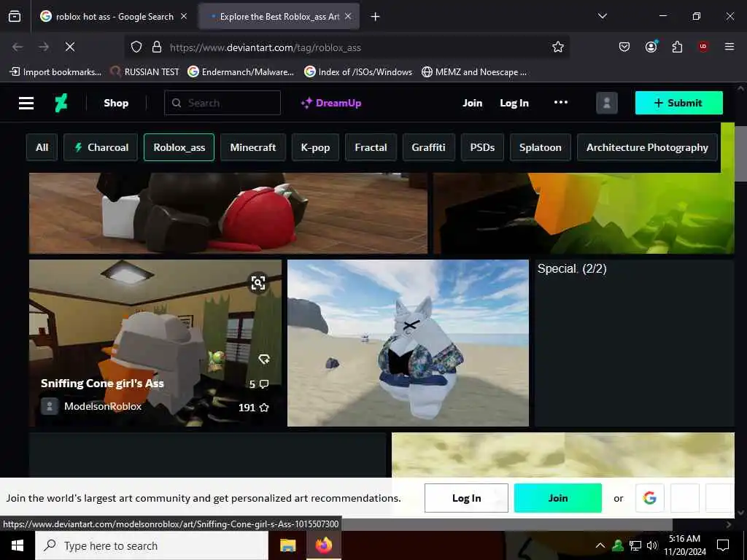Screen dimensions: 747x560
Task: Select the All tag filter
Action: 42,147
